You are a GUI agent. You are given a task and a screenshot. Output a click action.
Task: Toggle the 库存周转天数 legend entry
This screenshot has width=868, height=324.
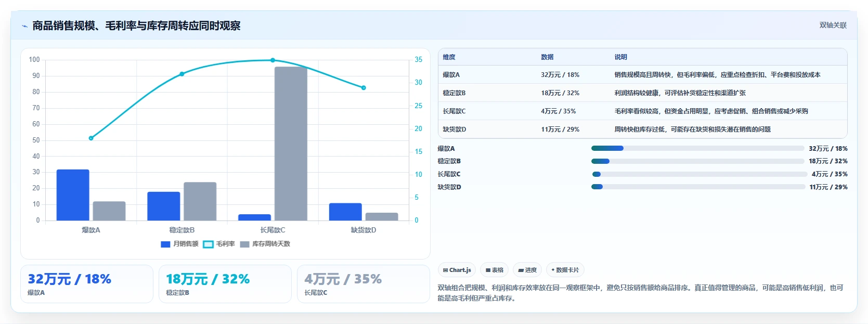265,244
